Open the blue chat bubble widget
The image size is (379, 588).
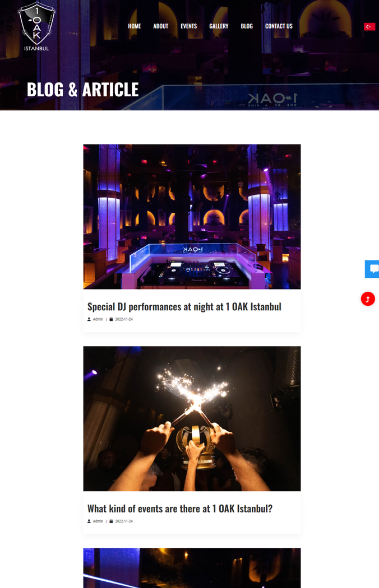pyautogui.click(x=372, y=269)
